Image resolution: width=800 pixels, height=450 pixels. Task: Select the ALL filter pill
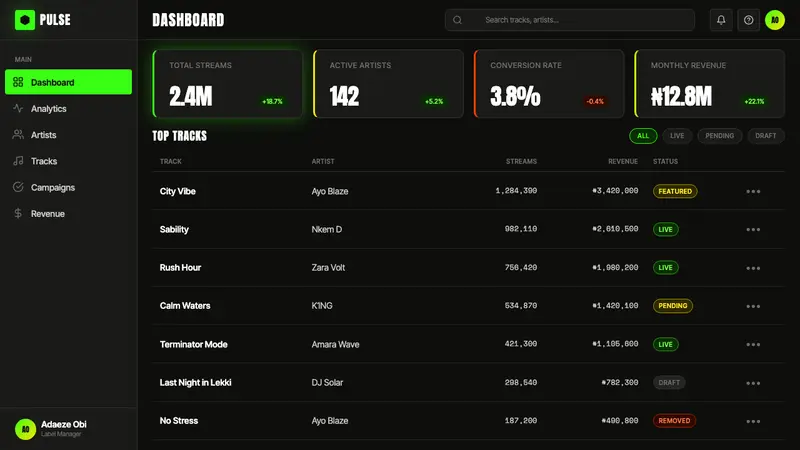(x=643, y=136)
